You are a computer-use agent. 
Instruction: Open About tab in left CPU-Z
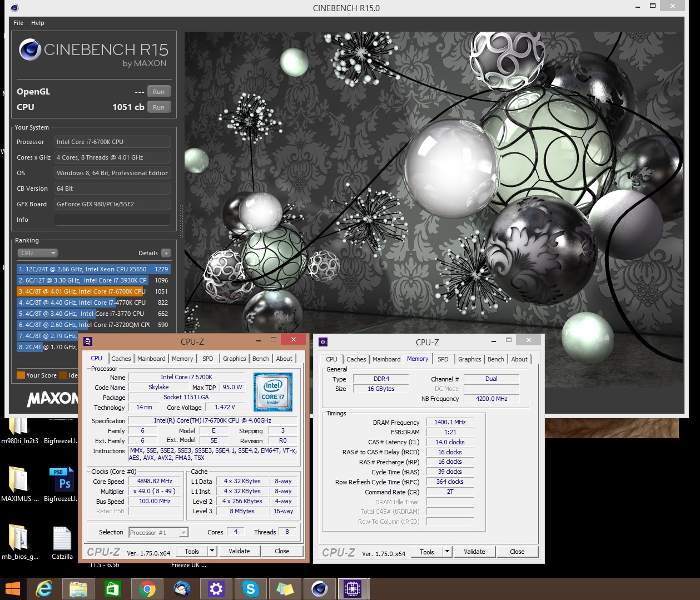(284, 359)
